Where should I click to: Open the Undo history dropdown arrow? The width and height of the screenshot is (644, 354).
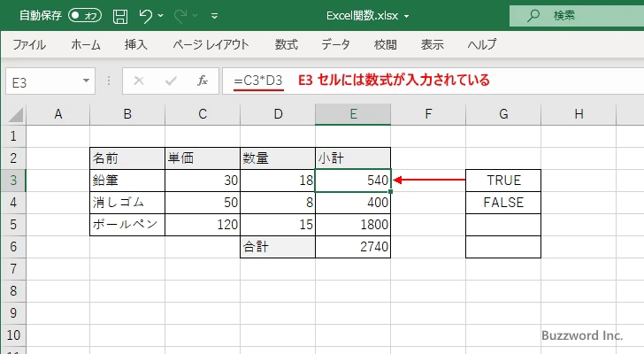(161, 16)
